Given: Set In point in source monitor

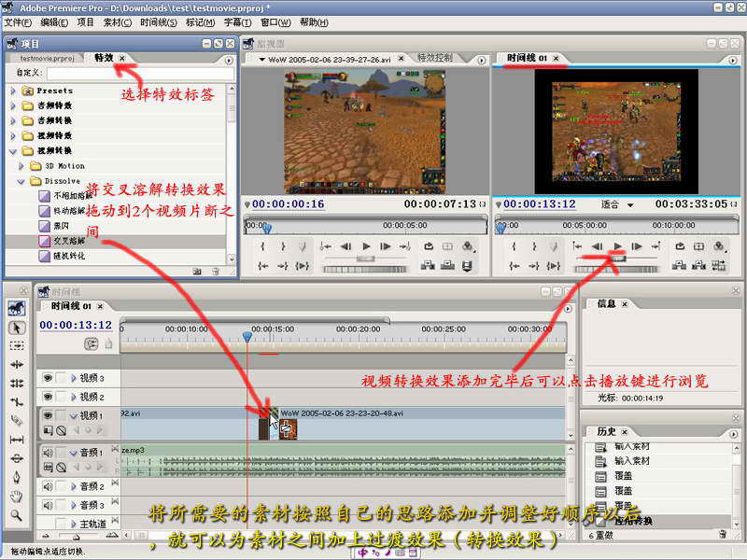Looking at the screenshot, I should [x=262, y=246].
